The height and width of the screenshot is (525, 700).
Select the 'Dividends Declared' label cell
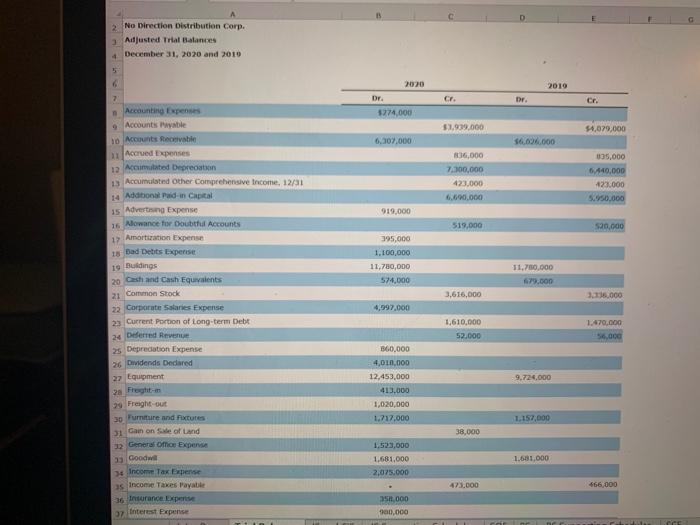159,363
